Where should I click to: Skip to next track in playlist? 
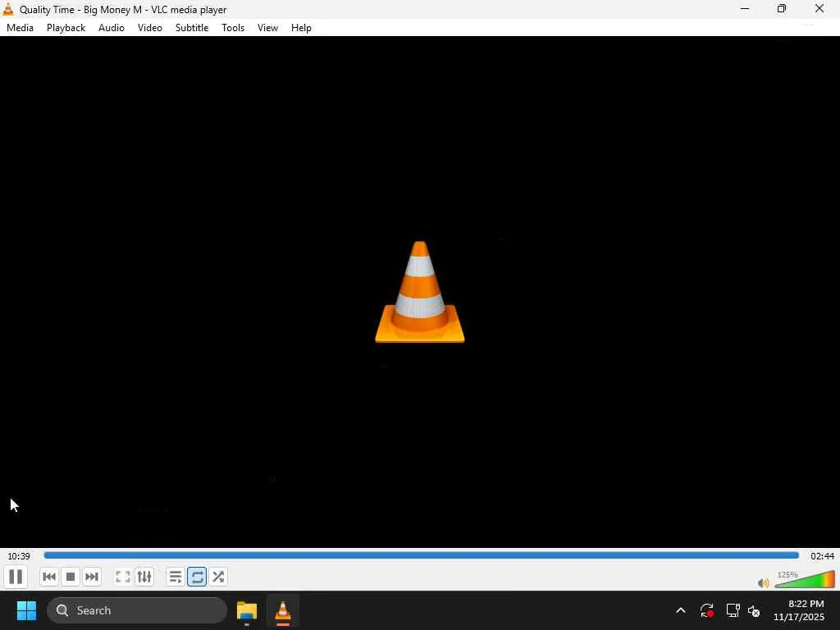coord(92,577)
